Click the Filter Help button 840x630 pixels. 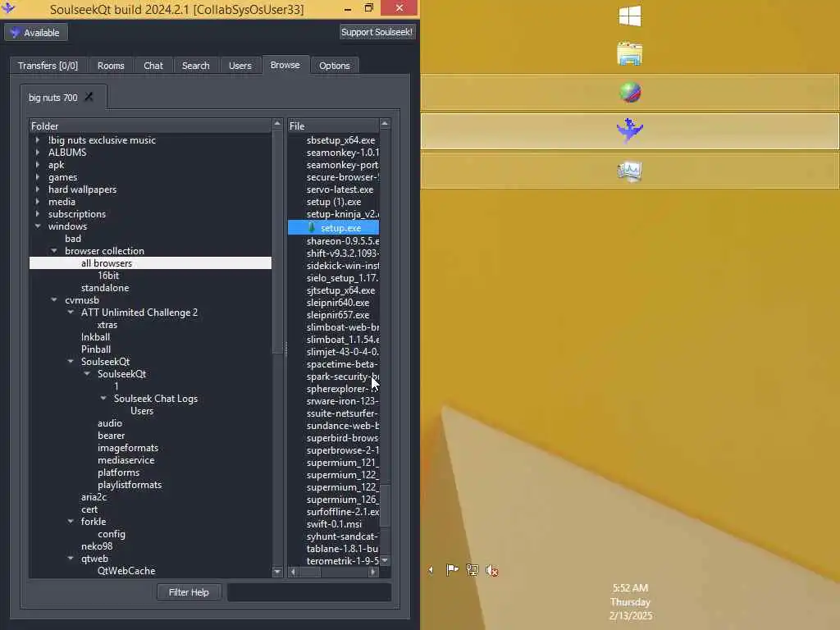pyautogui.click(x=189, y=592)
